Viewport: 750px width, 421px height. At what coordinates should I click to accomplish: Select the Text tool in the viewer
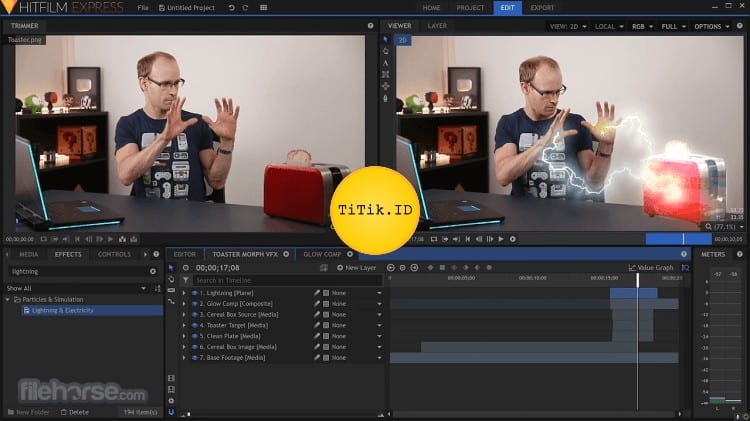pos(386,63)
